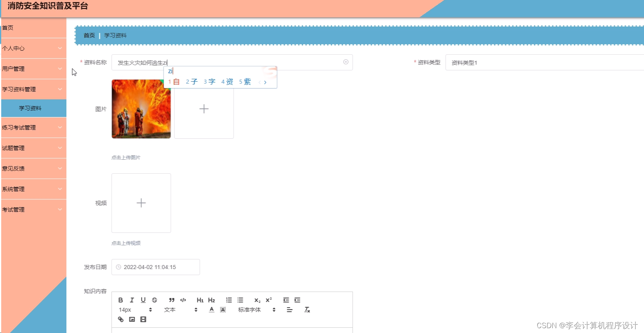Screen dimensions: 644x333
Task: Create a bulleted list
Action: click(240, 300)
